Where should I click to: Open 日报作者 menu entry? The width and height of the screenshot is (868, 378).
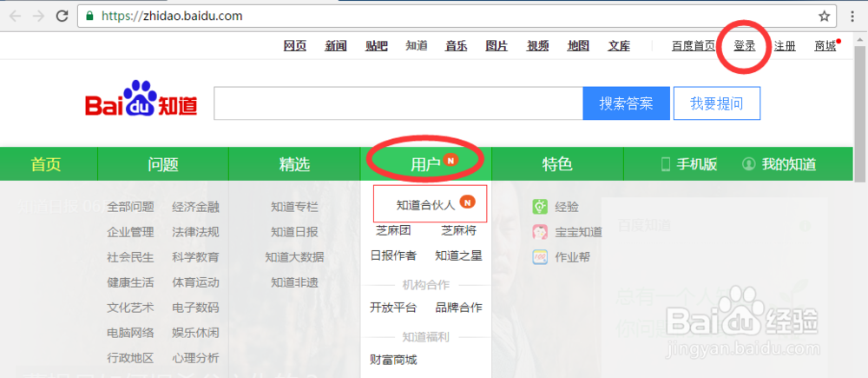point(393,255)
